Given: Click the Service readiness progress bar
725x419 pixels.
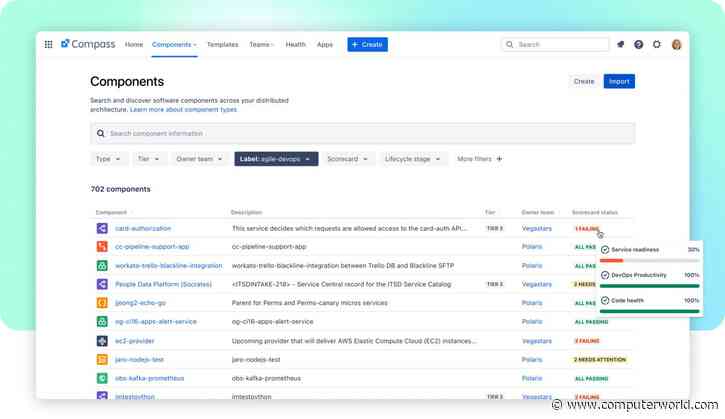Looking at the screenshot, I should [x=650, y=261].
